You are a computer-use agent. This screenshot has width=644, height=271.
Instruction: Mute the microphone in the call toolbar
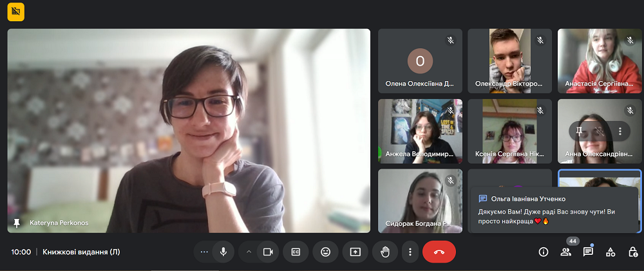click(x=223, y=252)
